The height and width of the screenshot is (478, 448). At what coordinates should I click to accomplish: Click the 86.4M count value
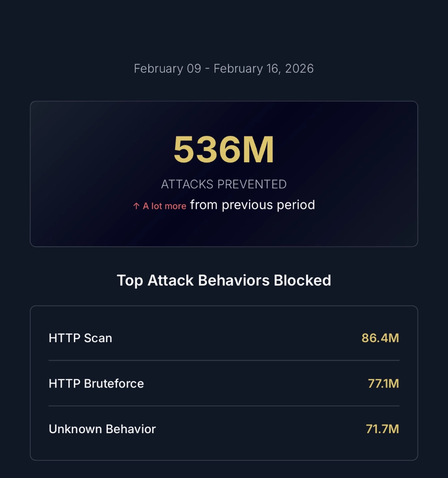point(380,338)
